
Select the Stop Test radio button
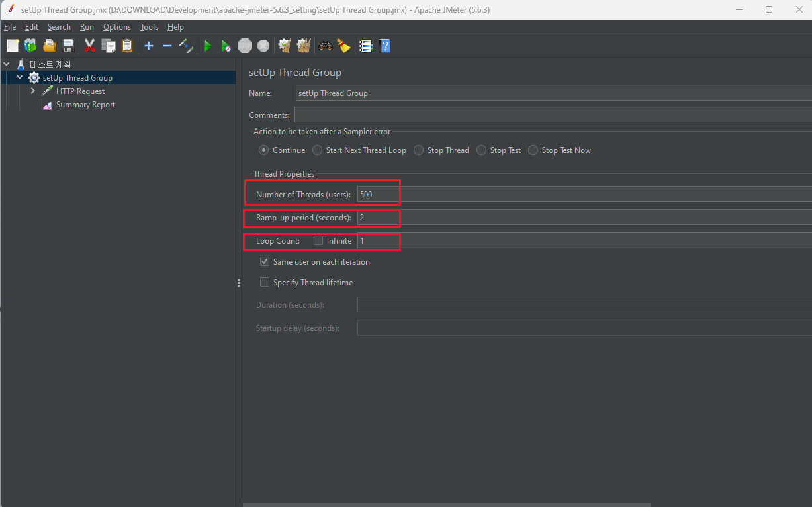coord(481,150)
